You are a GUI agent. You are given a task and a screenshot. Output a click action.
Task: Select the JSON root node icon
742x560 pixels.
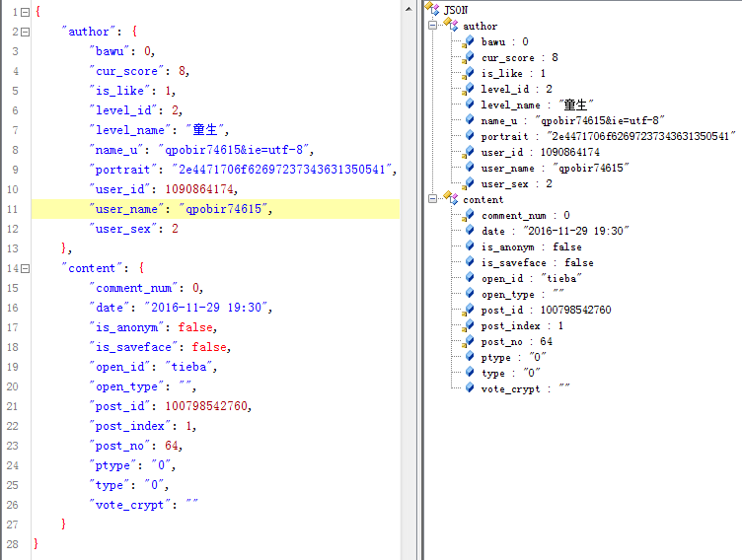(x=432, y=8)
